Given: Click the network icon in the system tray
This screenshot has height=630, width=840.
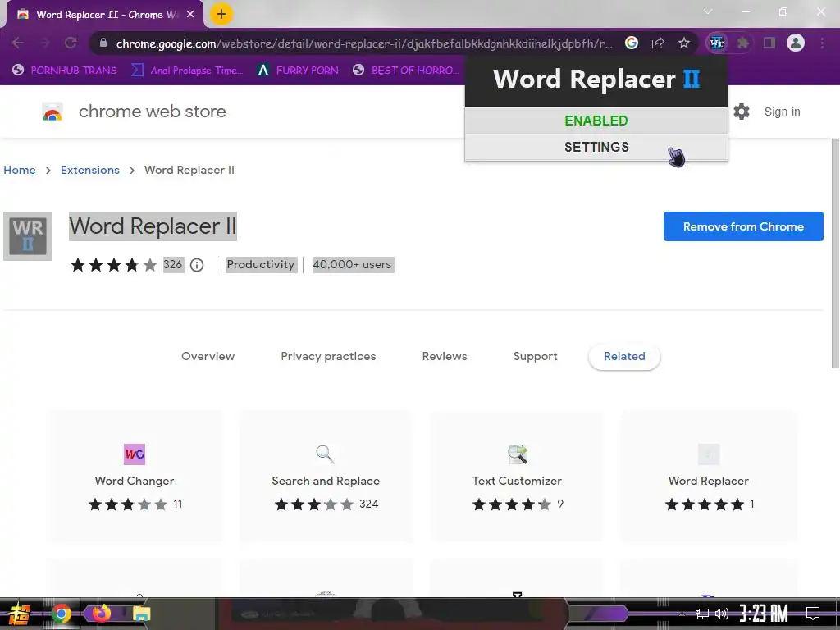Looking at the screenshot, I should point(702,614).
